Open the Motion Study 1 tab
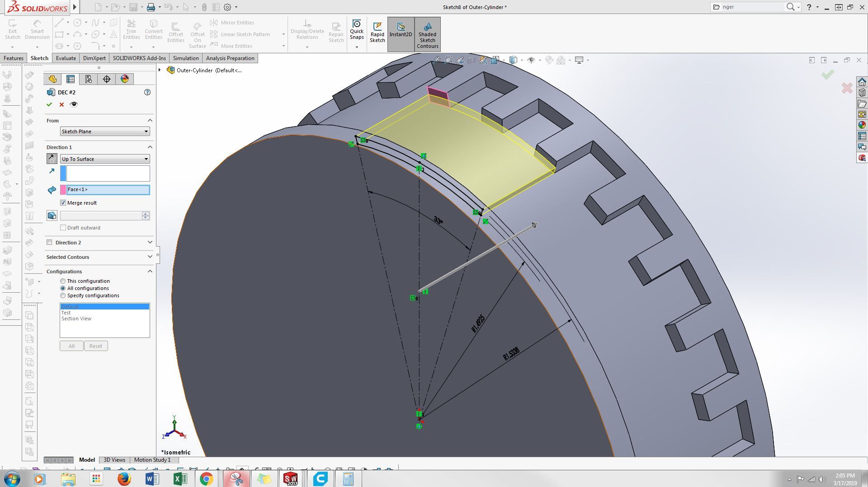The height and width of the screenshot is (487, 868). tap(152, 460)
